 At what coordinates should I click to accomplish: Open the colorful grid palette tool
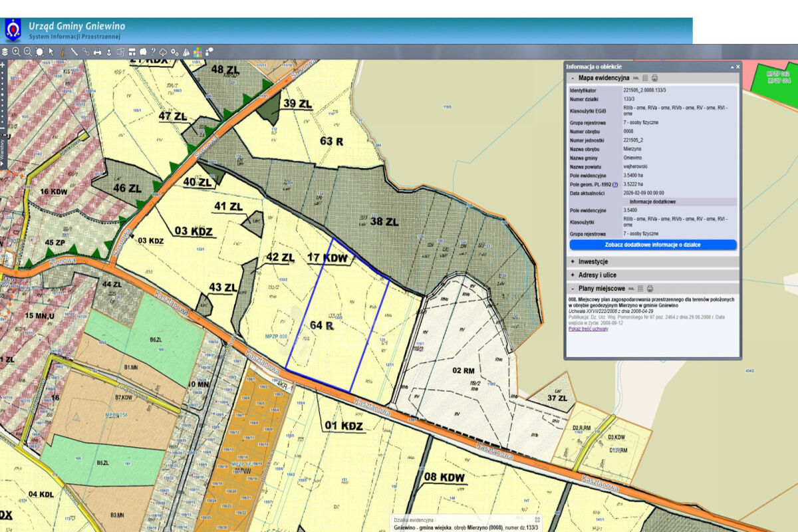click(x=198, y=51)
